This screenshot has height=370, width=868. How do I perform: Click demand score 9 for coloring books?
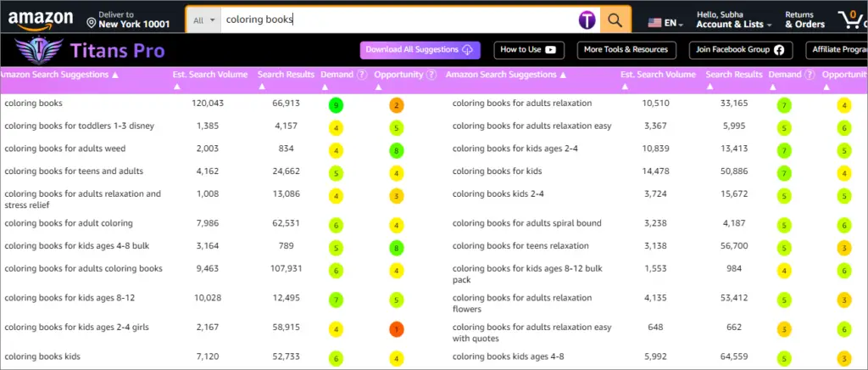click(336, 105)
